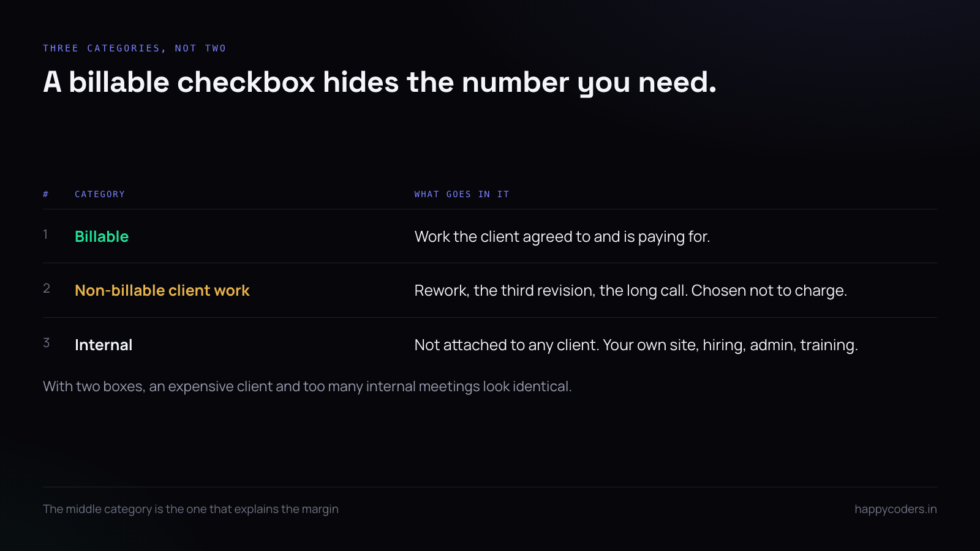Click row number 1
The width and height of the screenshot is (980, 551).
(45, 234)
